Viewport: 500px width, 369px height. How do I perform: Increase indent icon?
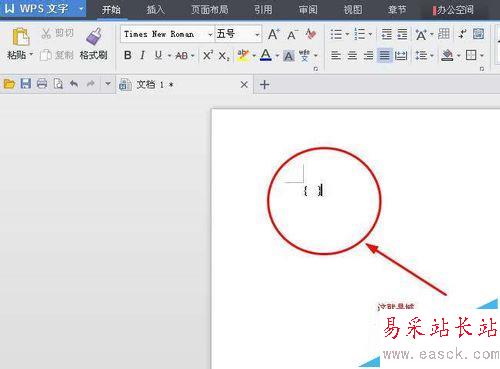click(402, 34)
